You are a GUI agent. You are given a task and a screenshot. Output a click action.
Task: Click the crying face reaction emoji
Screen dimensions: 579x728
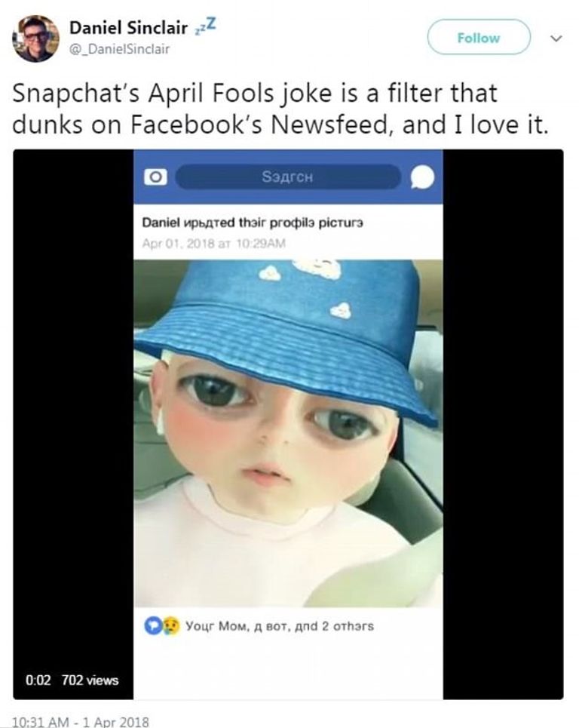coord(171,626)
